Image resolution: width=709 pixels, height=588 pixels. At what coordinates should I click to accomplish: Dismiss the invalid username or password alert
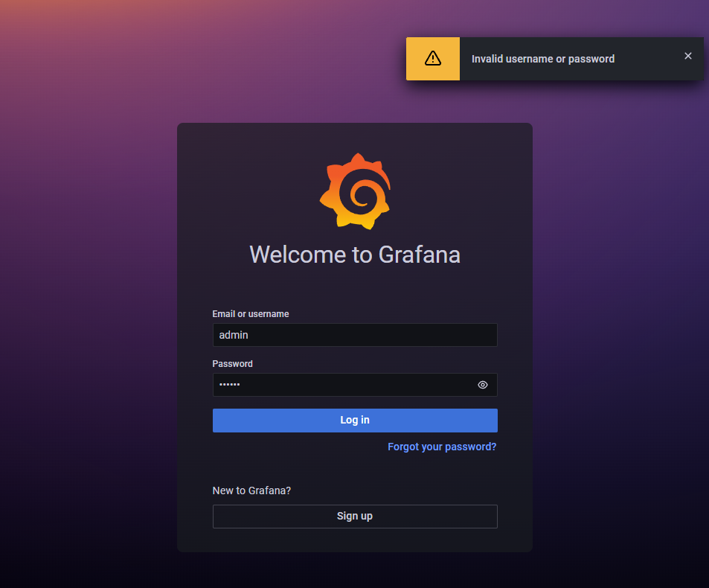pos(687,56)
